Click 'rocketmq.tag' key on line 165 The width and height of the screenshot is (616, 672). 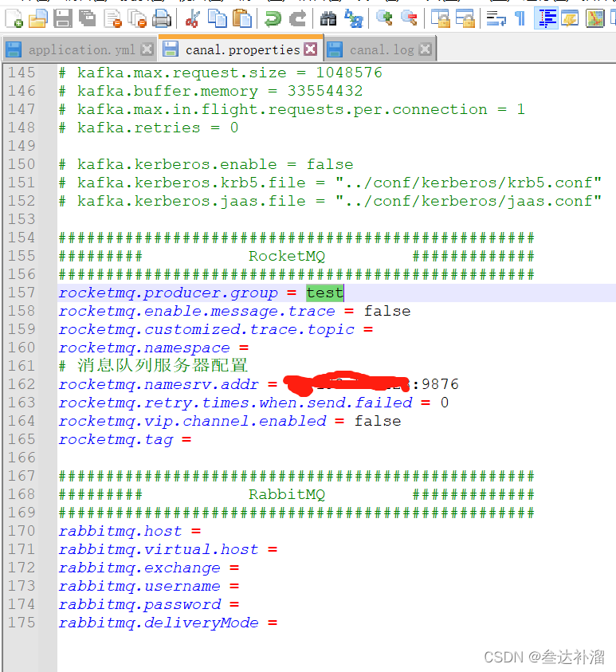[116, 440]
